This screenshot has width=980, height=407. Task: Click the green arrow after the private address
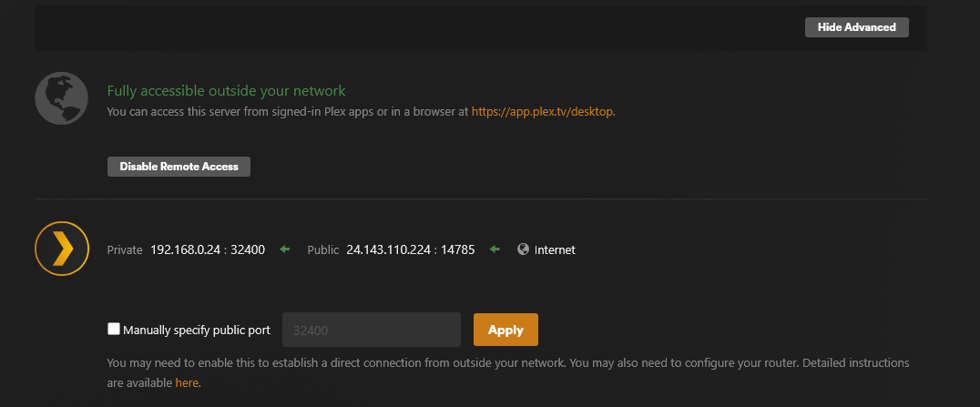284,249
